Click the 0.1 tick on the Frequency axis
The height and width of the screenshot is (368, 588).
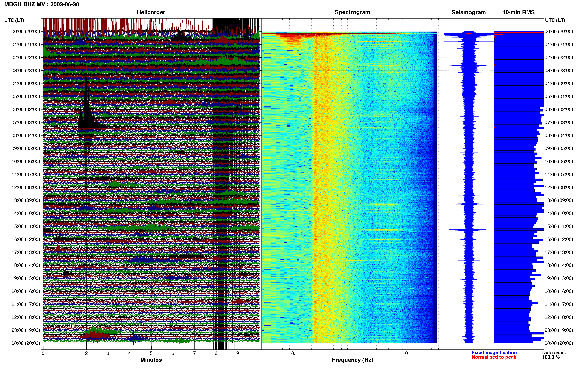(x=295, y=353)
